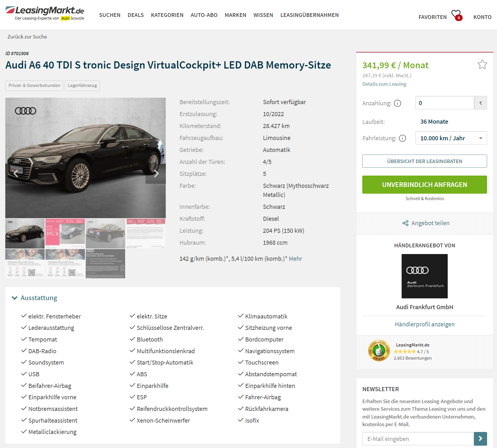Image resolution: width=497 pixels, height=448 pixels.
Task: Click the 2.853 Bewertungen text
Action: point(413,358)
